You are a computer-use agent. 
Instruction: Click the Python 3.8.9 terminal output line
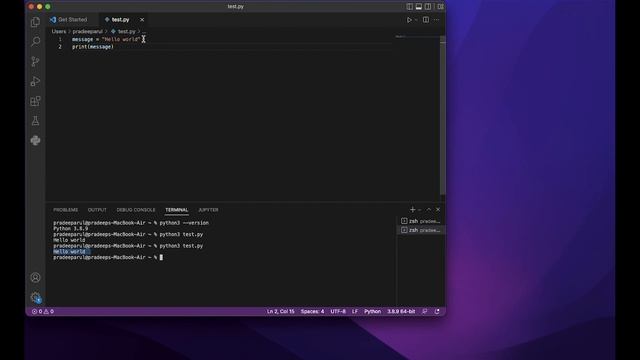[x=71, y=229]
